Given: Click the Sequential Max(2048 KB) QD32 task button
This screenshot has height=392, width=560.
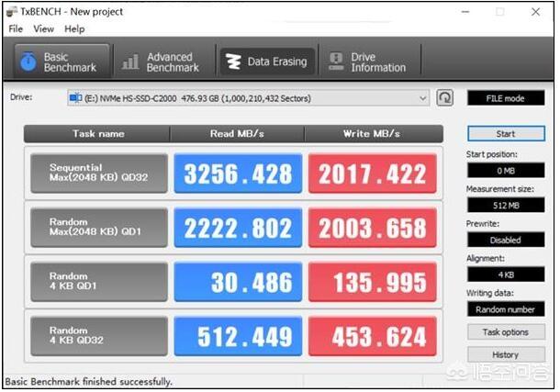Looking at the screenshot, I should coord(99,174).
